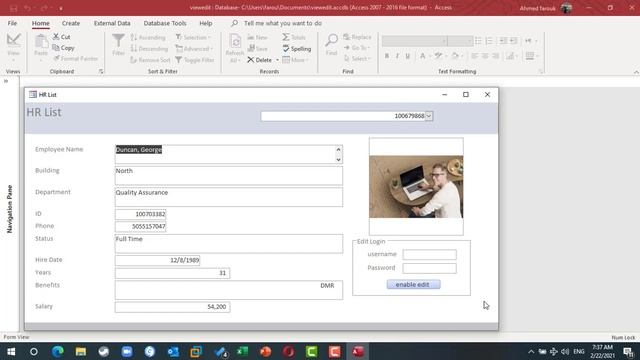Click the Bullets list icon

(478, 41)
